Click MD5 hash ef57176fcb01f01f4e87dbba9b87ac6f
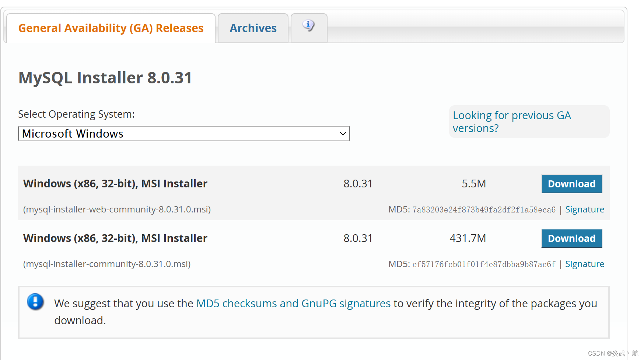 point(484,264)
